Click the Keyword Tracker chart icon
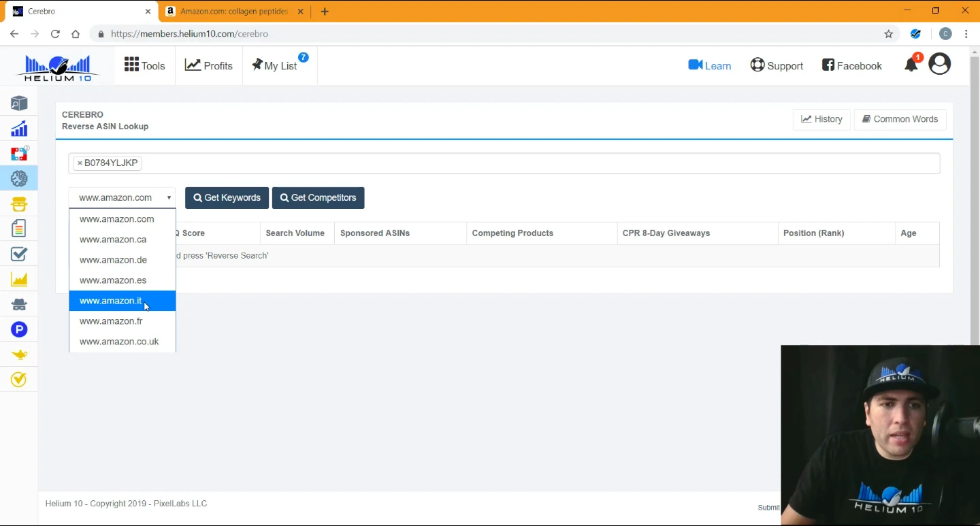The height and width of the screenshot is (526, 980). (18, 279)
